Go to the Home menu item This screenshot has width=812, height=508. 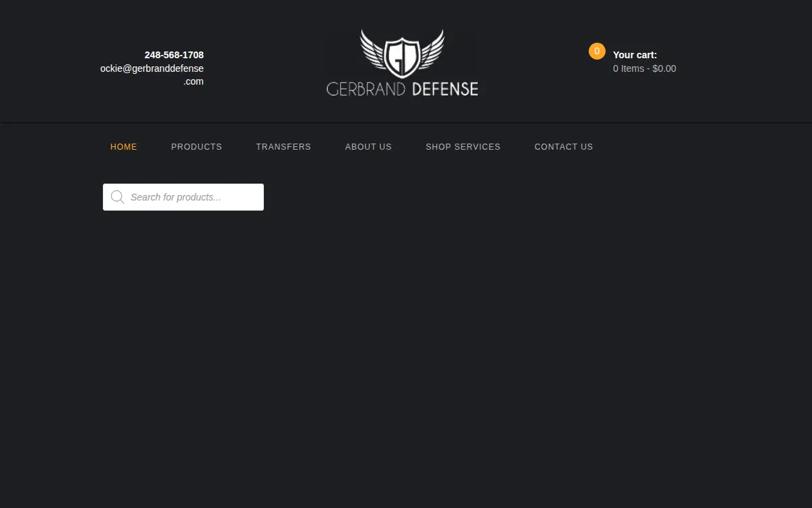pyautogui.click(x=124, y=147)
